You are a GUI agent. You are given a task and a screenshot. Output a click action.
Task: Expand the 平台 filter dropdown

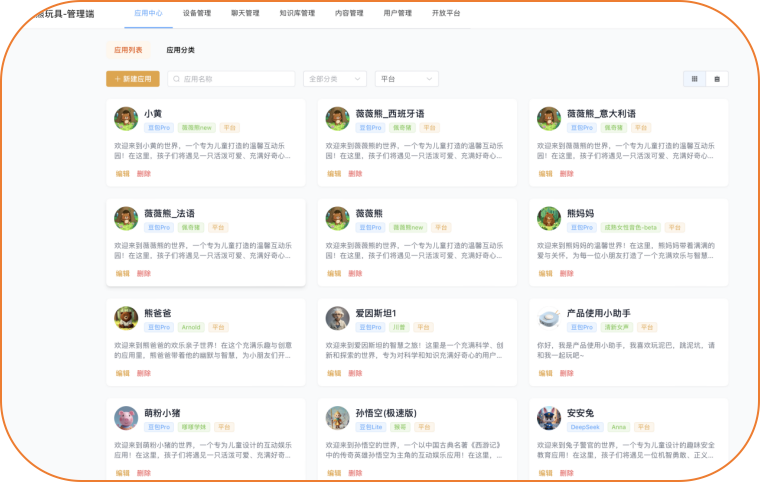pyautogui.click(x=406, y=79)
